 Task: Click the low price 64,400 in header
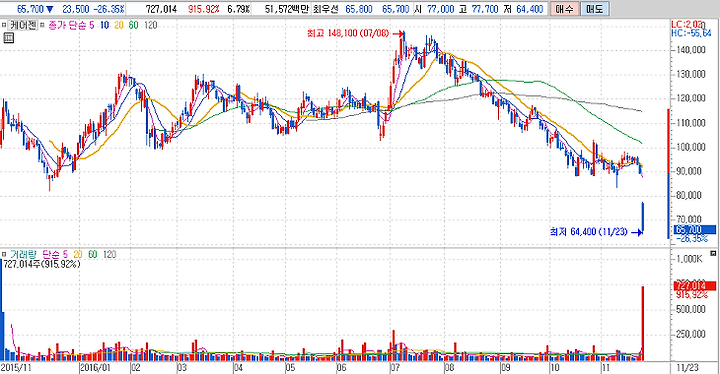[529, 9]
